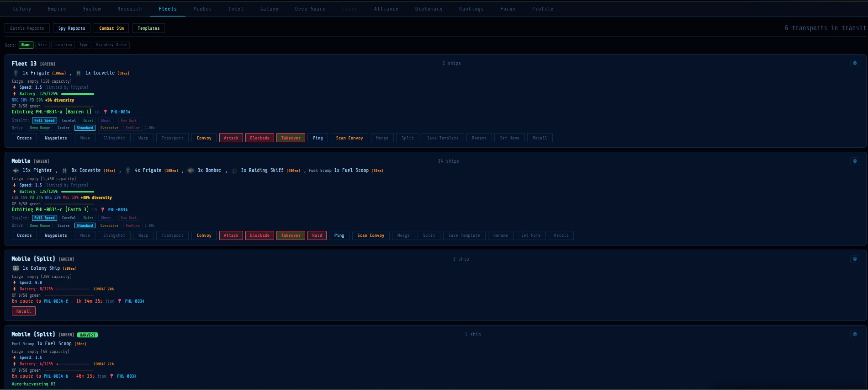Click Corvette ship icon in Fleet 13

pos(79,73)
